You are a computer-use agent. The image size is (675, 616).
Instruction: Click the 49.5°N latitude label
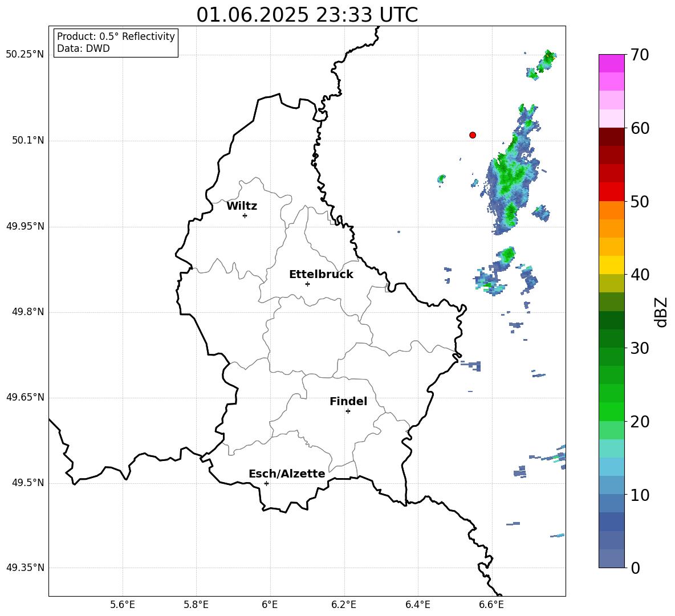pos(28,483)
